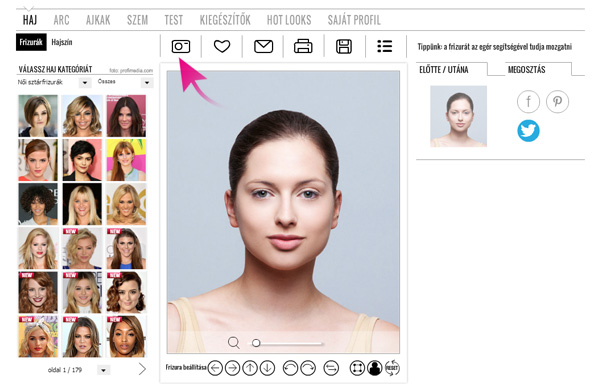
Task: Click the printer icon
Action: pyautogui.click(x=303, y=46)
